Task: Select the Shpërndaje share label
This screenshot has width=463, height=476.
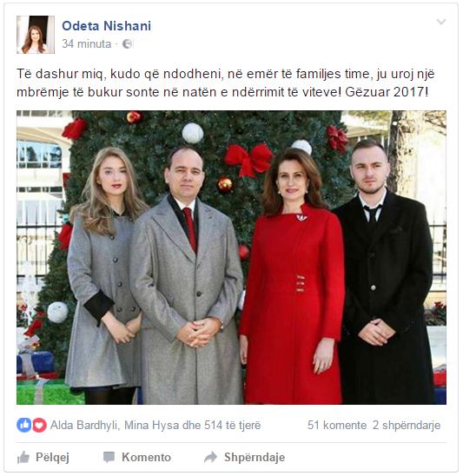Action: point(255,457)
